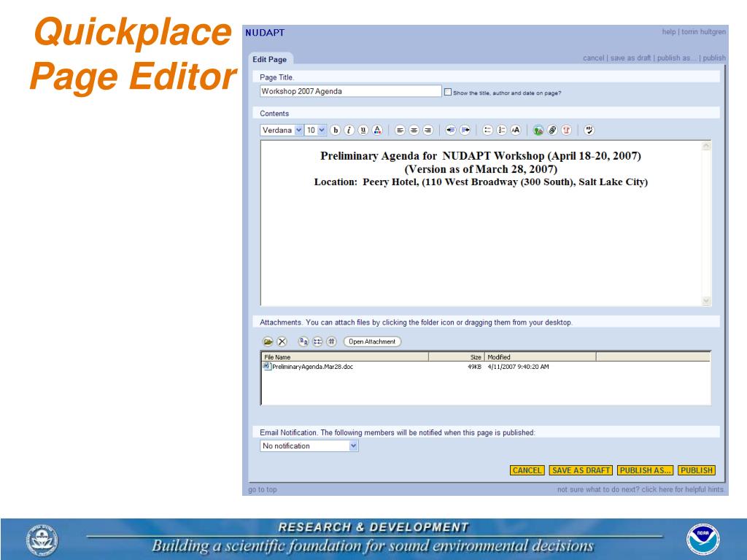Align text right in editor toolbar
The image size is (747, 560).
click(427, 130)
